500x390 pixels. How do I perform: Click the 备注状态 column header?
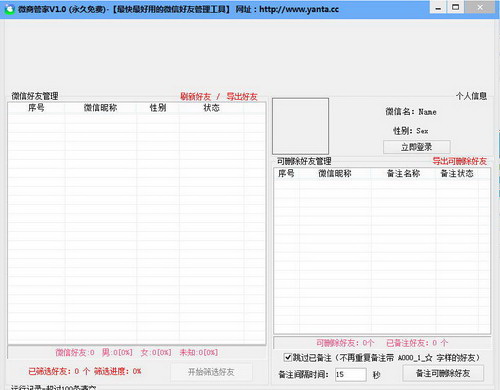[457, 173]
